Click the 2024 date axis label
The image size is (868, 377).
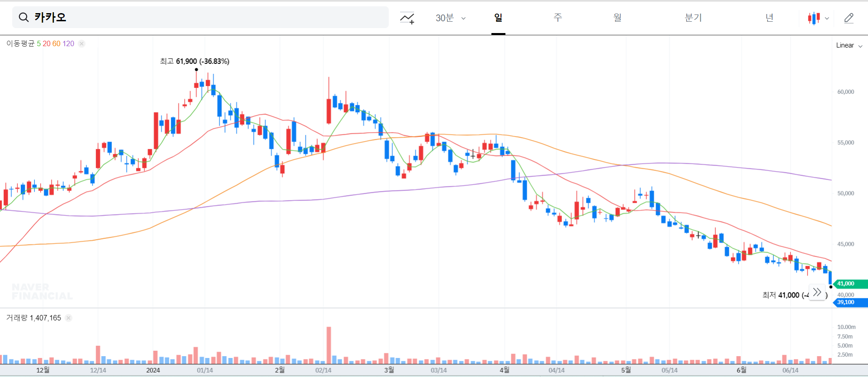pyautogui.click(x=153, y=370)
